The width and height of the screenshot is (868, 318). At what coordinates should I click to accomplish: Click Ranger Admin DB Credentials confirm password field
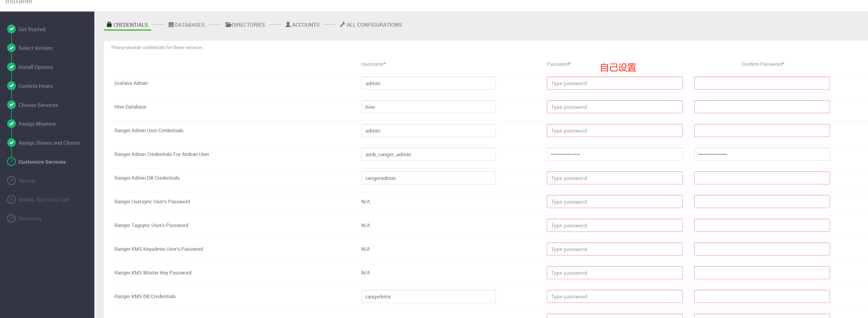click(x=762, y=178)
